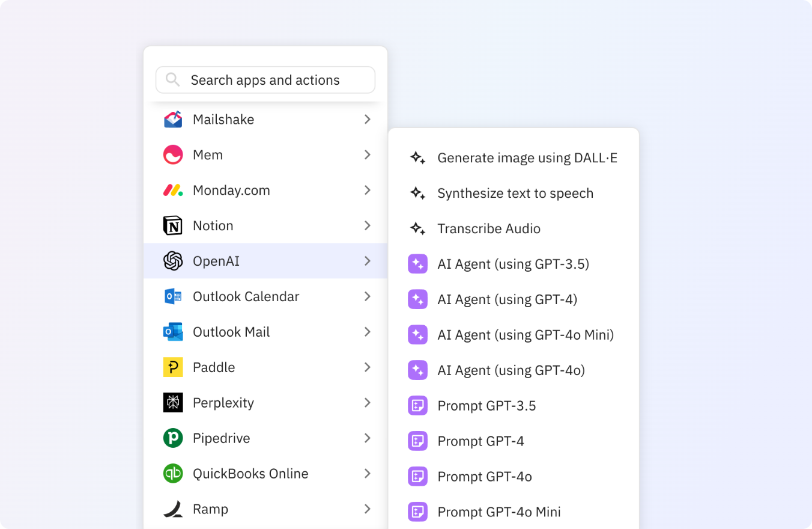Click purple icon for AI Agent (using GPT-3.5)
The width and height of the screenshot is (812, 529).
pyautogui.click(x=417, y=264)
